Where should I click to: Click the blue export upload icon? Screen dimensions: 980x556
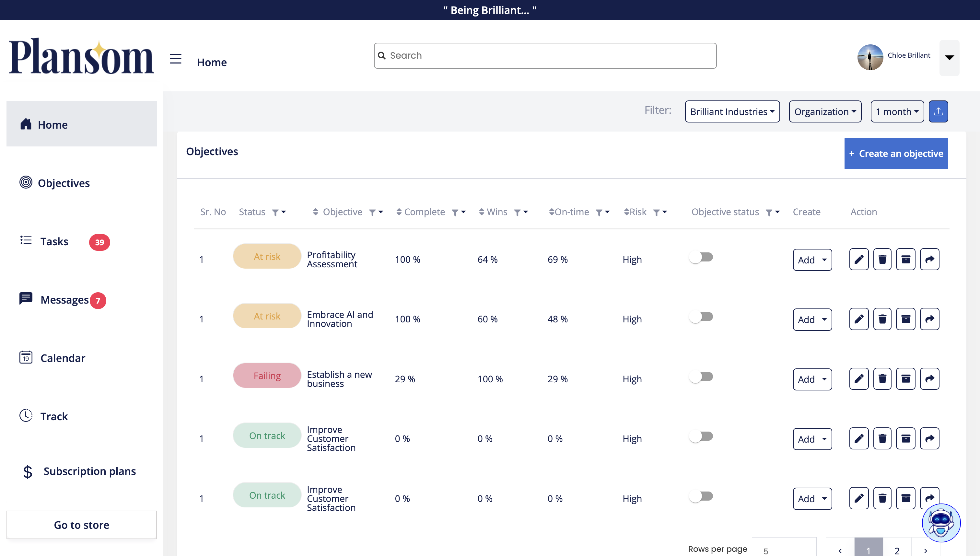(938, 111)
